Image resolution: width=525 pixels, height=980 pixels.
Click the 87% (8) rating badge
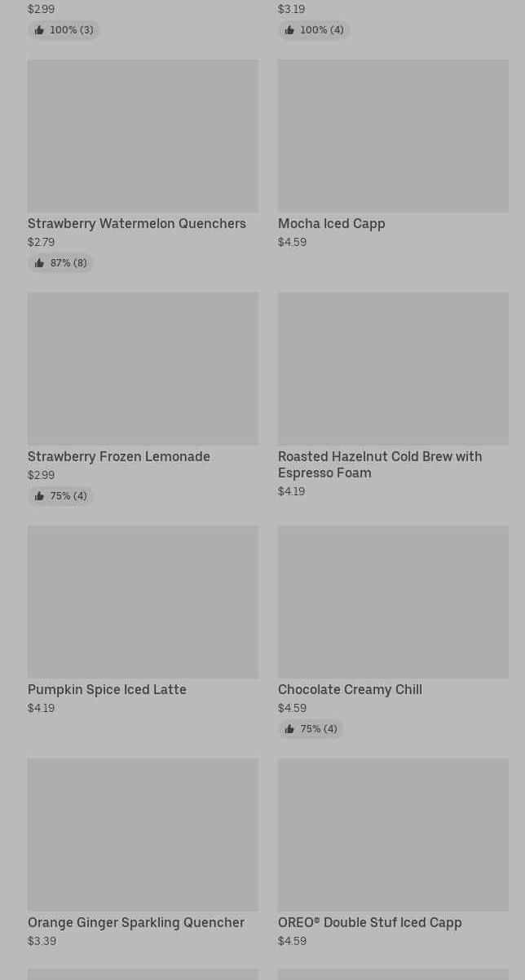(61, 263)
